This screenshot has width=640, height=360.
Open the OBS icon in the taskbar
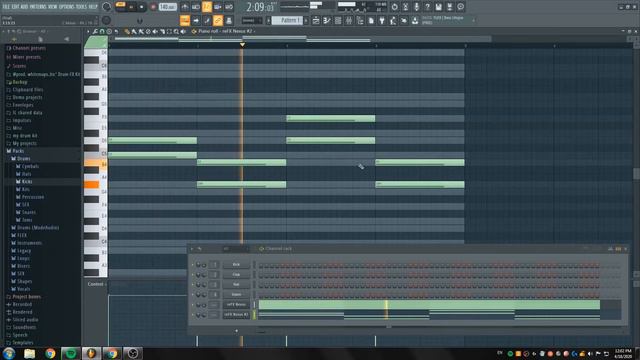(x=133, y=353)
